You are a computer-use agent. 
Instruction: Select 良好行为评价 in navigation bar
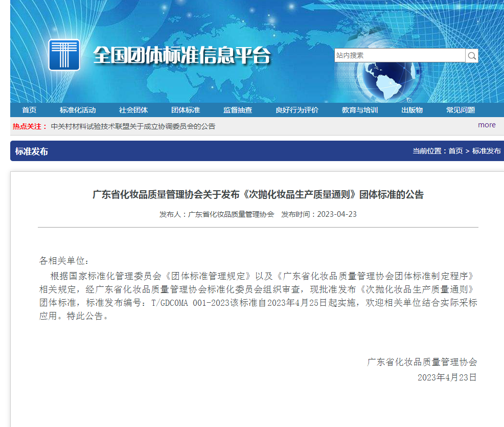tap(297, 110)
